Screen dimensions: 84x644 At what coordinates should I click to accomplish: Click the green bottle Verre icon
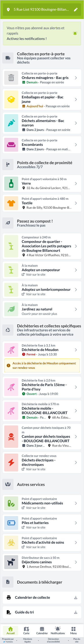tap(11, 184)
